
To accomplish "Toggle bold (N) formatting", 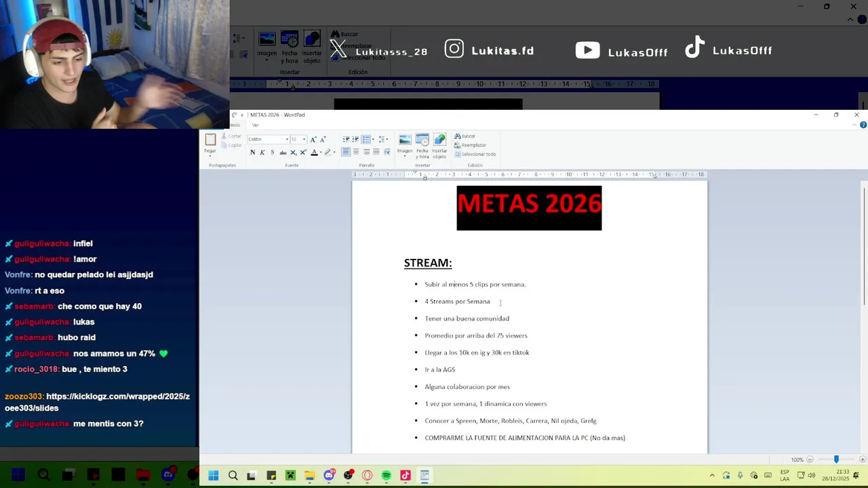I will tap(253, 152).
